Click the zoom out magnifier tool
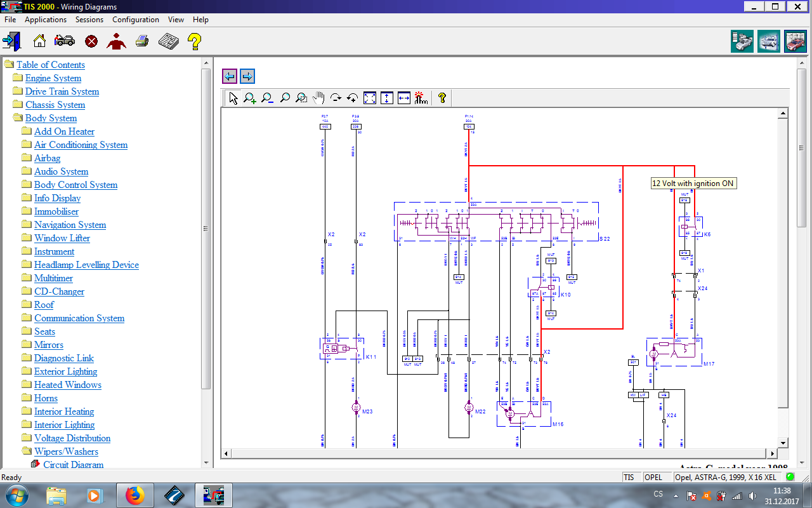 267,98
